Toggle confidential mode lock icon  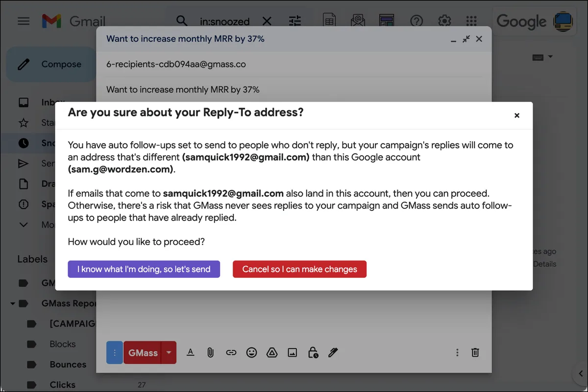coord(313,352)
